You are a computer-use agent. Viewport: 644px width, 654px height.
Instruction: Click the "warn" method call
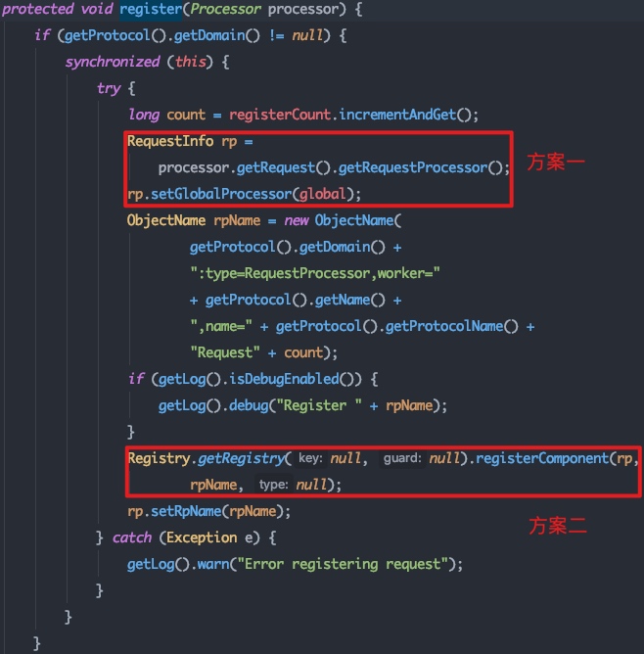tap(213, 564)
